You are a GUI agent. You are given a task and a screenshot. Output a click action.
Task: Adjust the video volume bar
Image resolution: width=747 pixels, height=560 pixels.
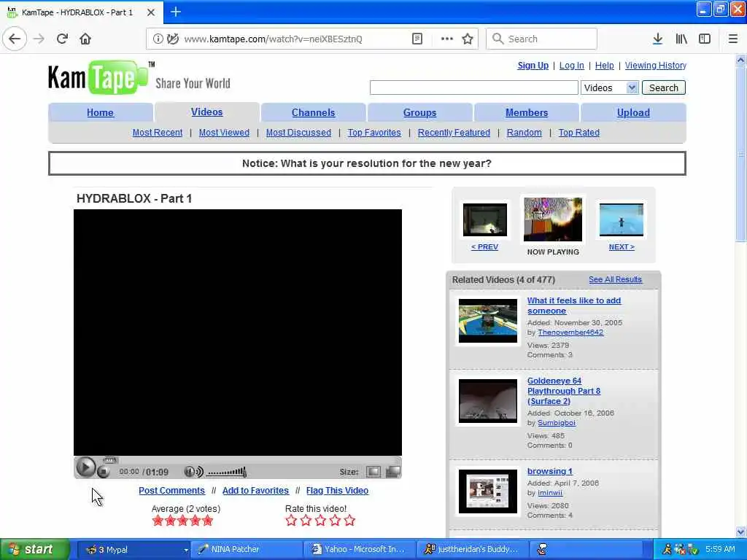coord(227,472)
